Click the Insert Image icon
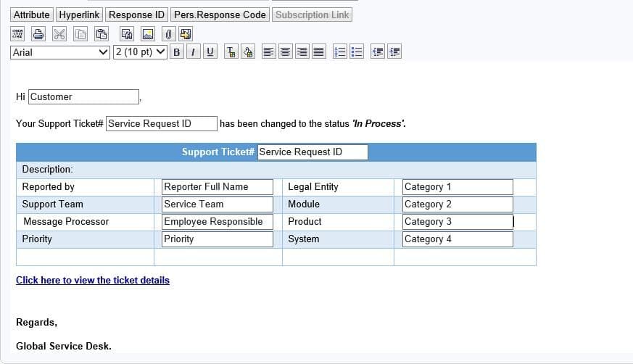Screen dimensions: 633x364 tap(148, 33)
